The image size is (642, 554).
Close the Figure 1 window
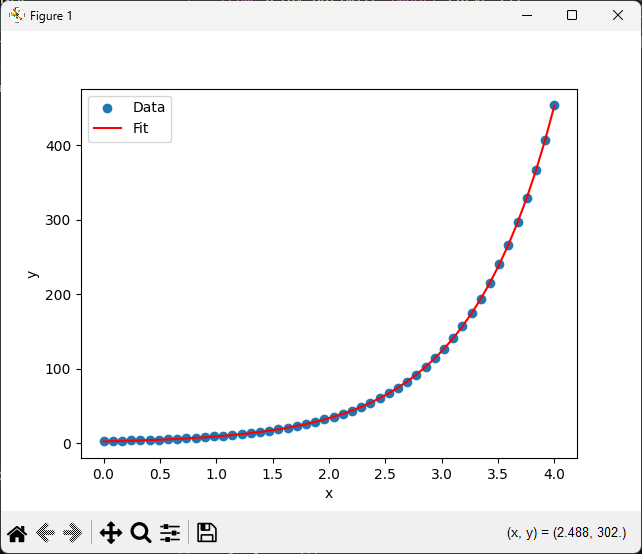pos(618,16)
